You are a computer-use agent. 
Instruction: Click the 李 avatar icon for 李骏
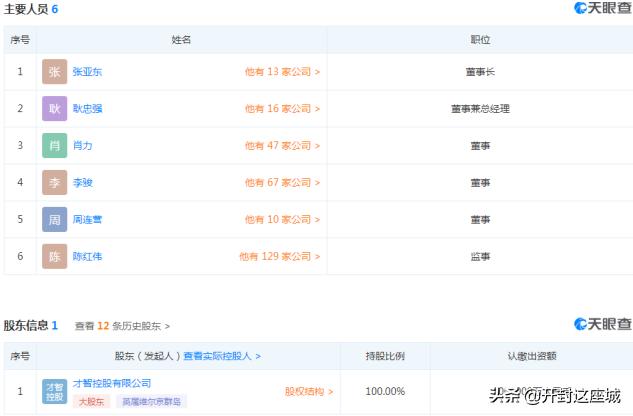(54, 182)
